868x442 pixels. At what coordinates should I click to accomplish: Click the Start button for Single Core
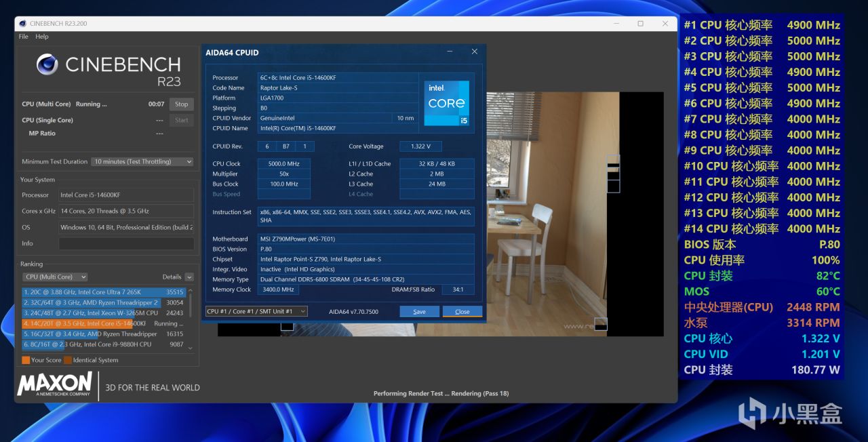(181, 120)
